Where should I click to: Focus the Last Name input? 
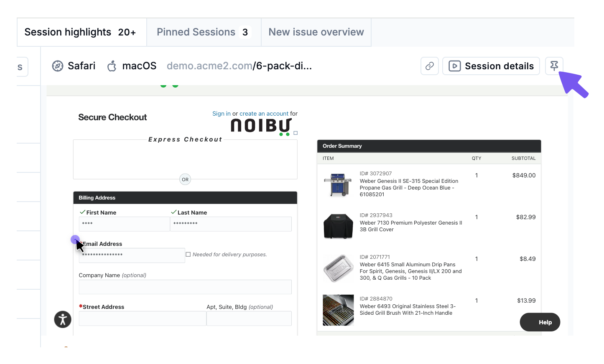point(231,224)
